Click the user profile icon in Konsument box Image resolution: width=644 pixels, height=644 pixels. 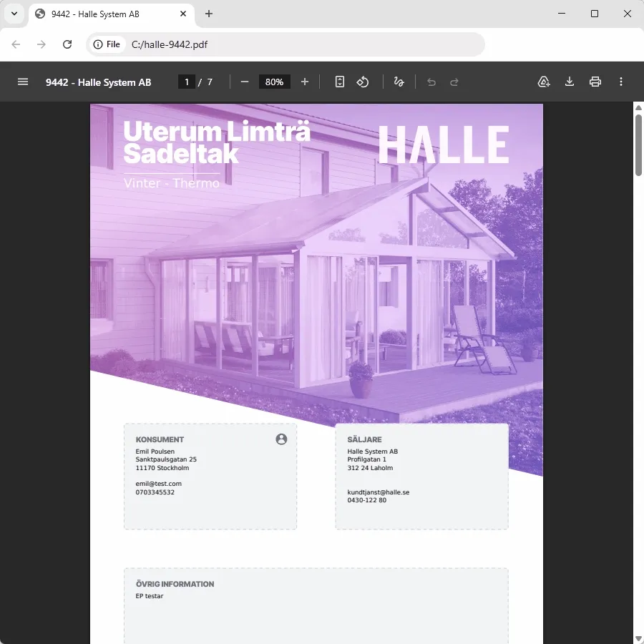point(281,439)
